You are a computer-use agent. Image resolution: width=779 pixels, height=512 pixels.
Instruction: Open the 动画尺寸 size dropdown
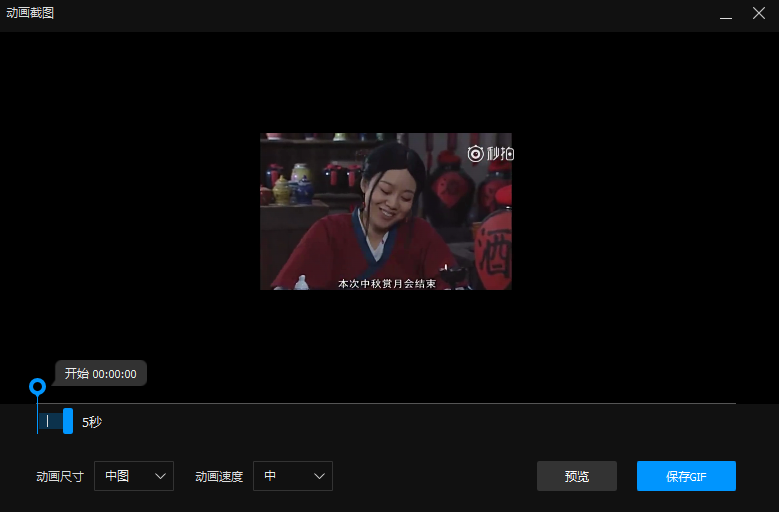point(134,476)
